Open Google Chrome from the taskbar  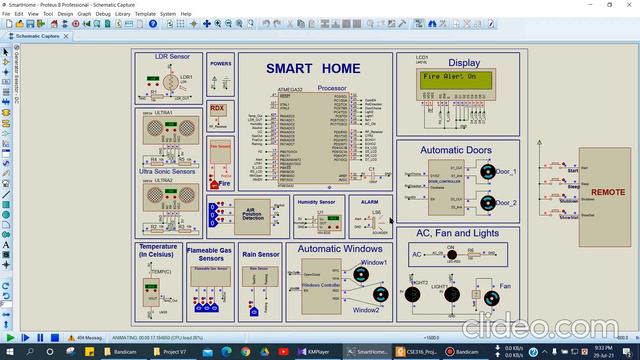pos(246,351)
